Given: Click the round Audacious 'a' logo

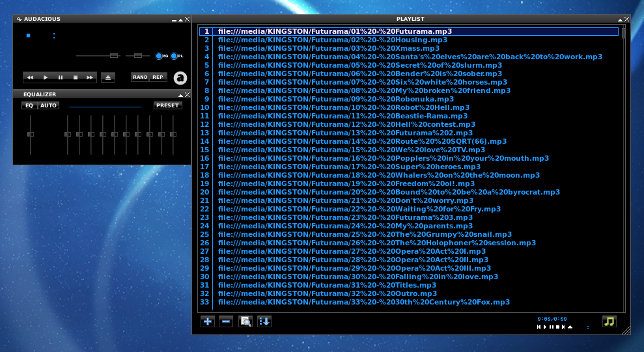Looking at the screenshot, I should point(180,77).
